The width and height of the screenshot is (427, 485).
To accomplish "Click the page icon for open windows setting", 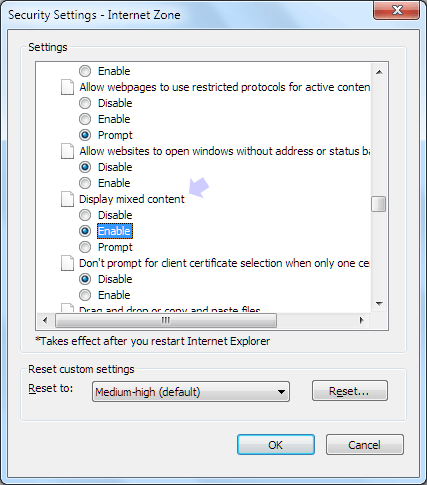I will click(x=67, y=151).
